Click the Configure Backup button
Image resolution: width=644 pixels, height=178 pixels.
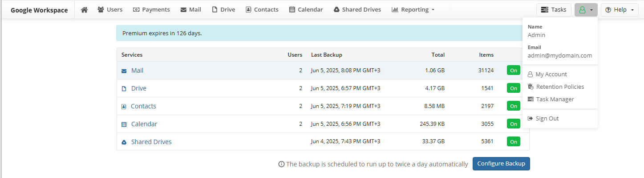pos(501,164)
